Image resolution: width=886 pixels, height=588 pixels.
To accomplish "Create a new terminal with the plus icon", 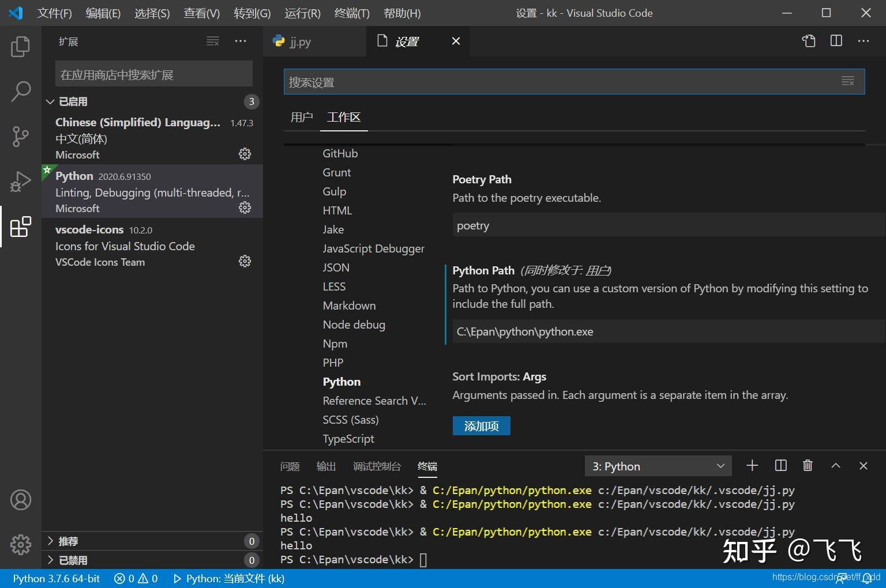I will click(x=752, y=465).
